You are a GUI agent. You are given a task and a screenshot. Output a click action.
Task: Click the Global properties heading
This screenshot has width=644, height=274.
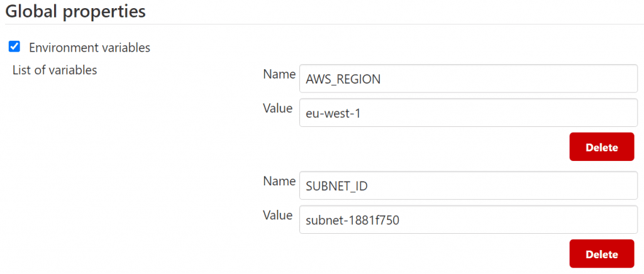pos(75,11)
